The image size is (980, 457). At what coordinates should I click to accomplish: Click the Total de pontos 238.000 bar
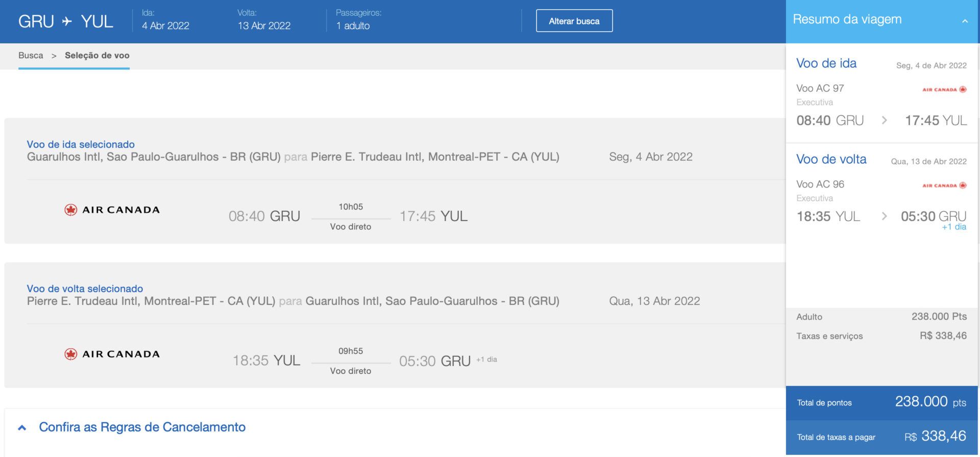[881, 402]
